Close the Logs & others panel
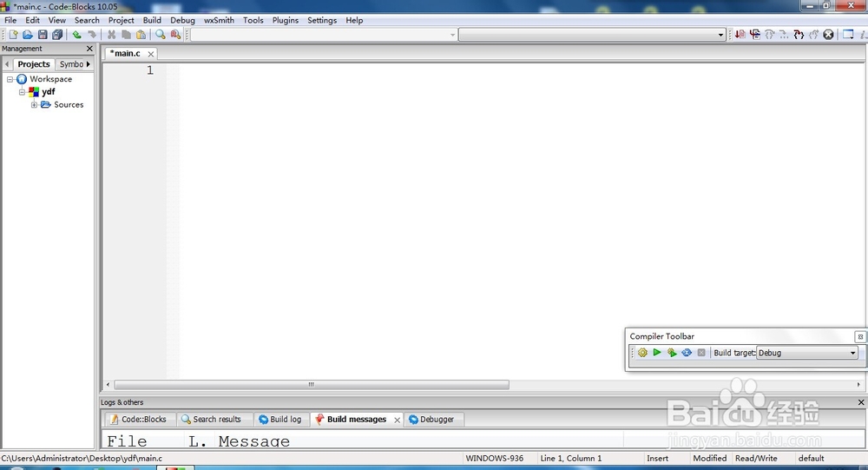Viewport: 868px width, 470px height. pos(861,402)
